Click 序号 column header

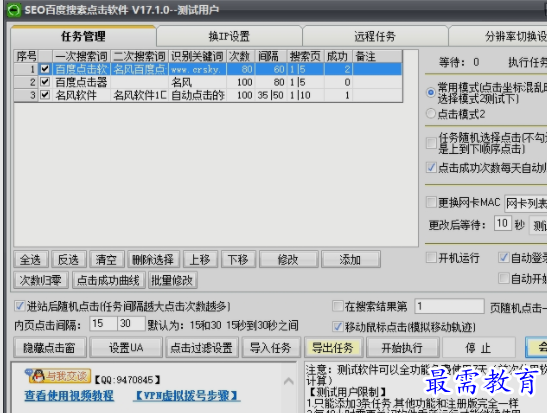27,56
